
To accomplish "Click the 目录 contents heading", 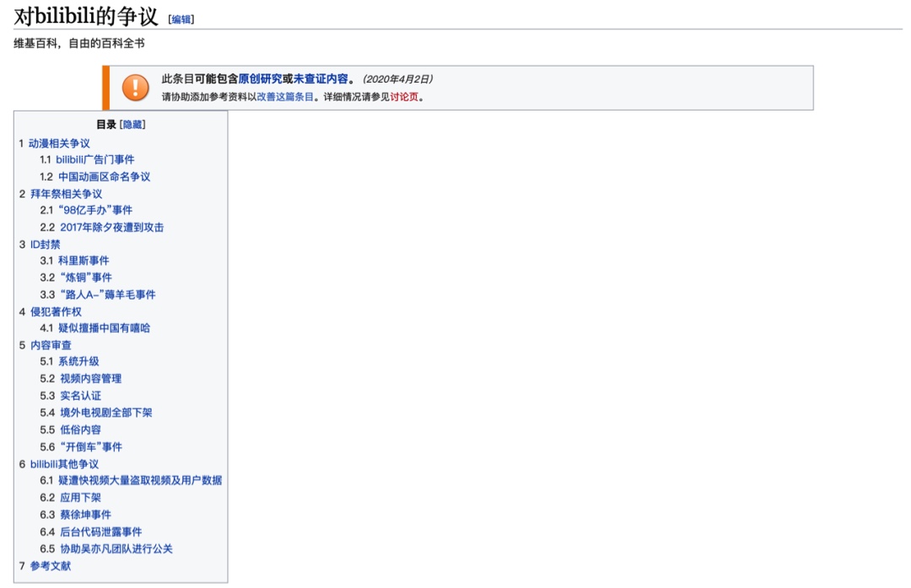I will pyautogui.click(x=106, y=124).
